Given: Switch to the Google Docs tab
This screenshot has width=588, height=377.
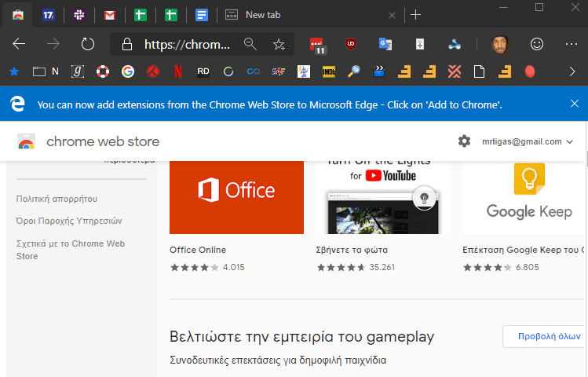Looking at the screenshot, I should point(202,15).
